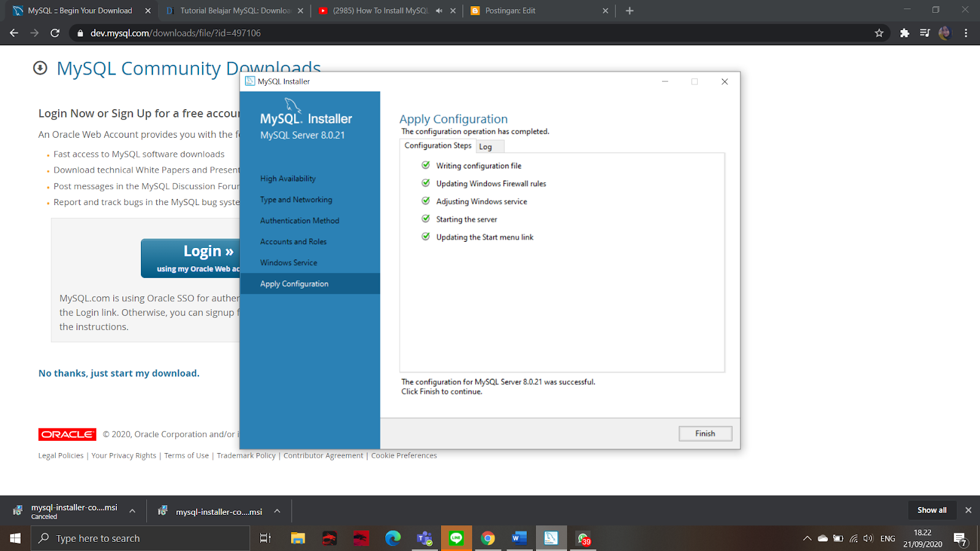Open Microsoft Edge from taskbar
Image resolution: width=980 pixels, height=551 pixels.
click(393, 538)
